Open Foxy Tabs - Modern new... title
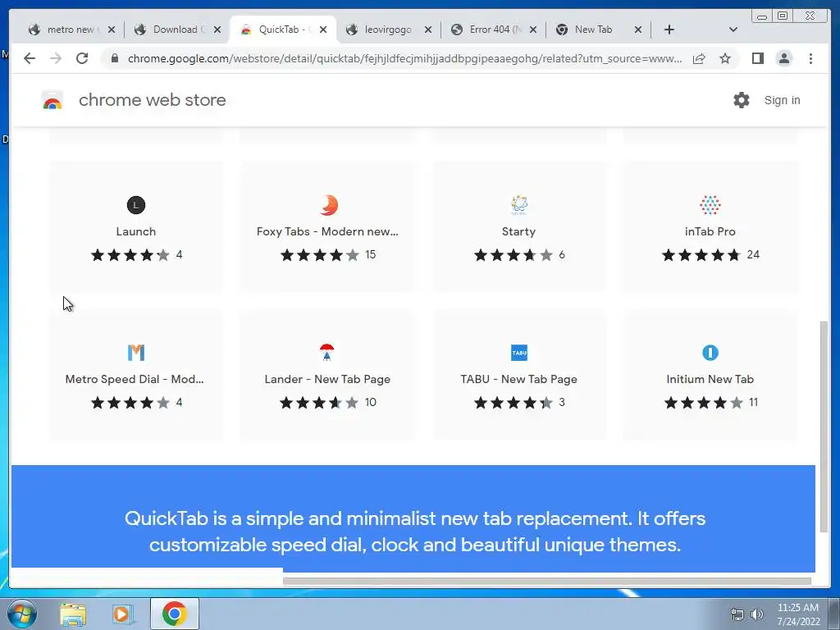The height and width of the screenshot is (630, 840). pyautogui.click(x=327, y=231)
